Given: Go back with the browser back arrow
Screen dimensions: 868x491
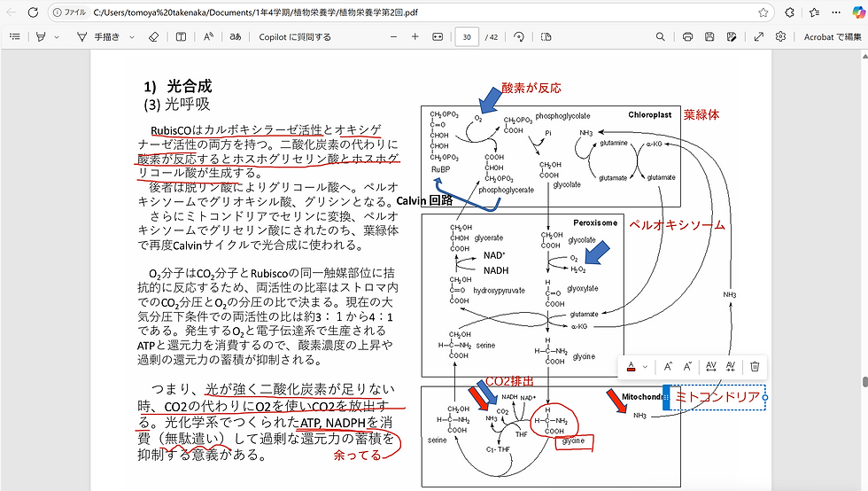Looking at the screenshot, I should [11, 12].
